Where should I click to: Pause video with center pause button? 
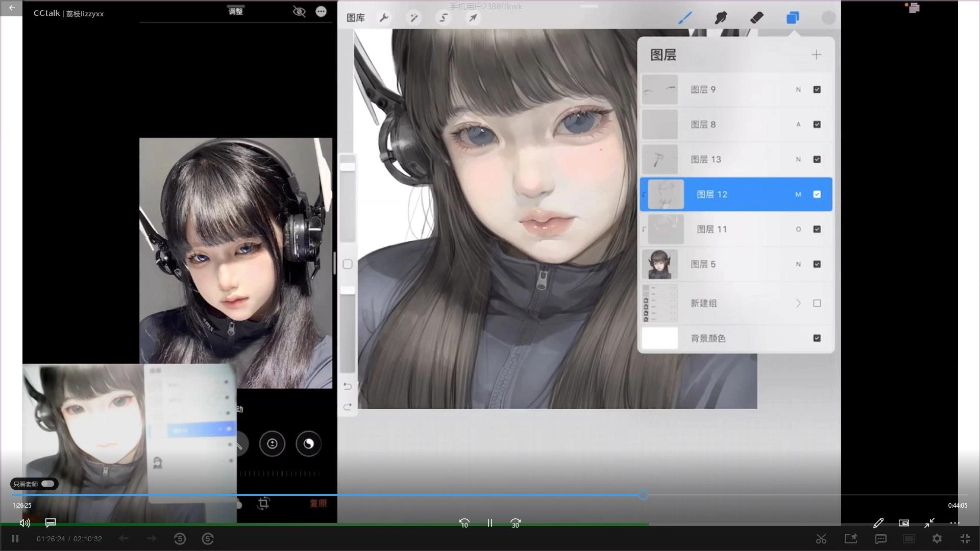(x=489, y=523)
